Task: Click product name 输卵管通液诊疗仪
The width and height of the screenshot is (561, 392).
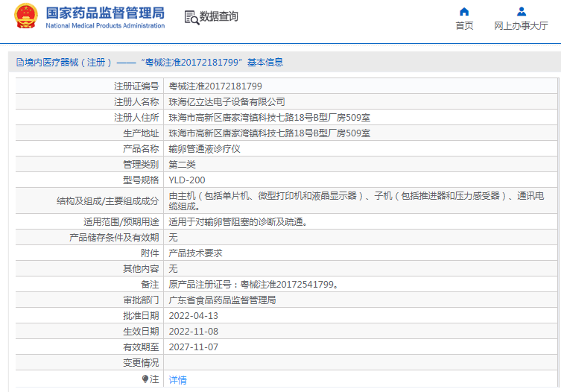Action: 205,149
